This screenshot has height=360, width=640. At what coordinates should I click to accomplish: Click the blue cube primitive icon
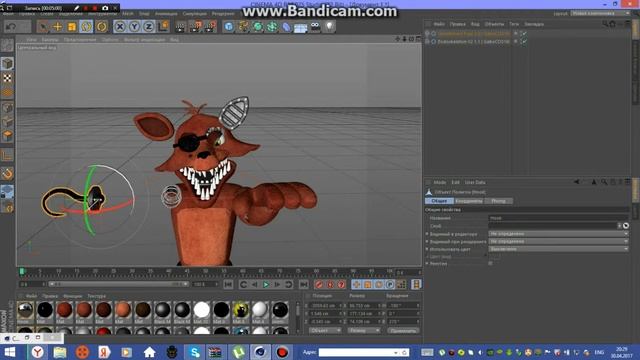point(229,27)
